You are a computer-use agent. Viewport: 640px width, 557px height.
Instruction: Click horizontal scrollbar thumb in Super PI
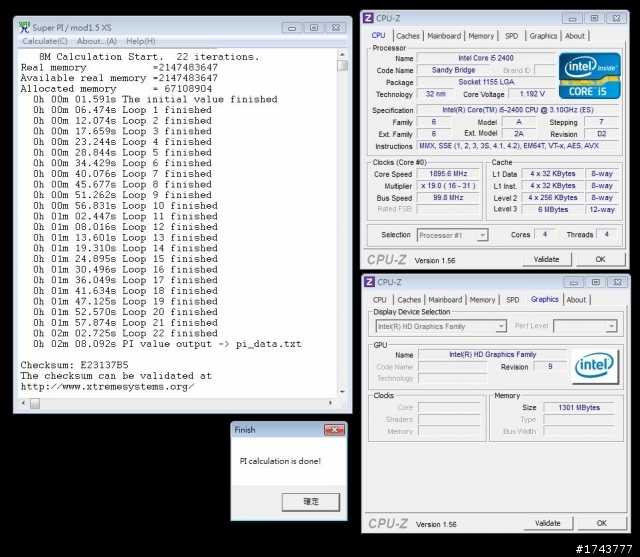(35, 403)
